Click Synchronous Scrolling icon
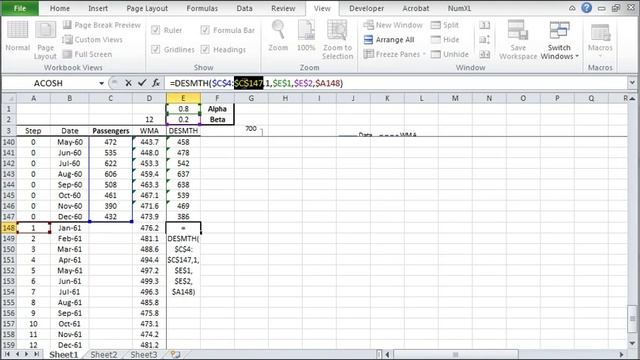The image size is (640, 360). (x=484, y=40)
